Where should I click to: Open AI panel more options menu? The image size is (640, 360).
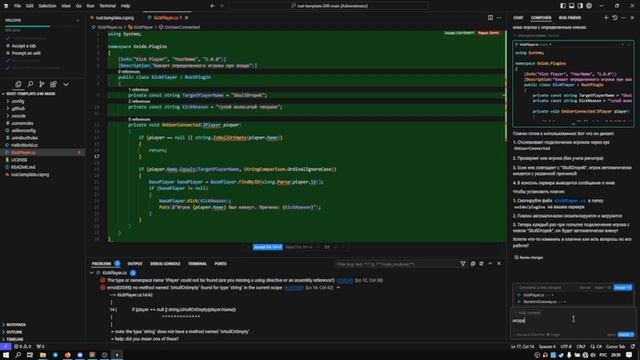point(623,18)
